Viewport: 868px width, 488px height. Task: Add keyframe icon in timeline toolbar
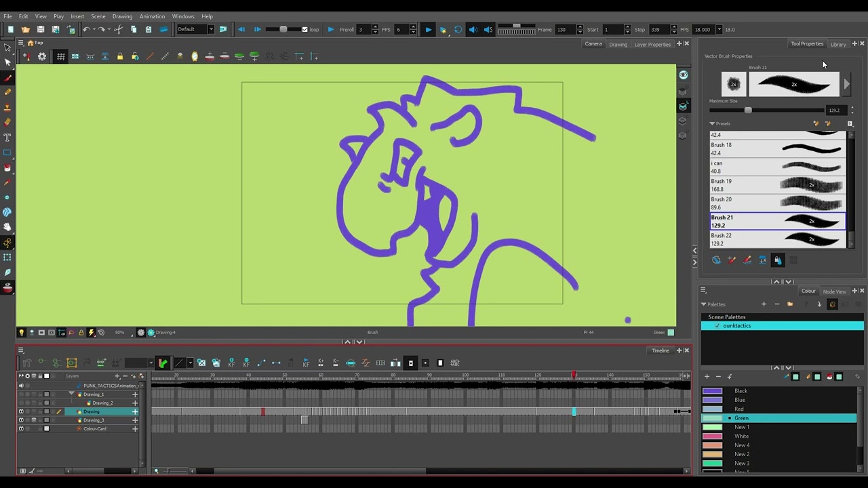[231, 363]
